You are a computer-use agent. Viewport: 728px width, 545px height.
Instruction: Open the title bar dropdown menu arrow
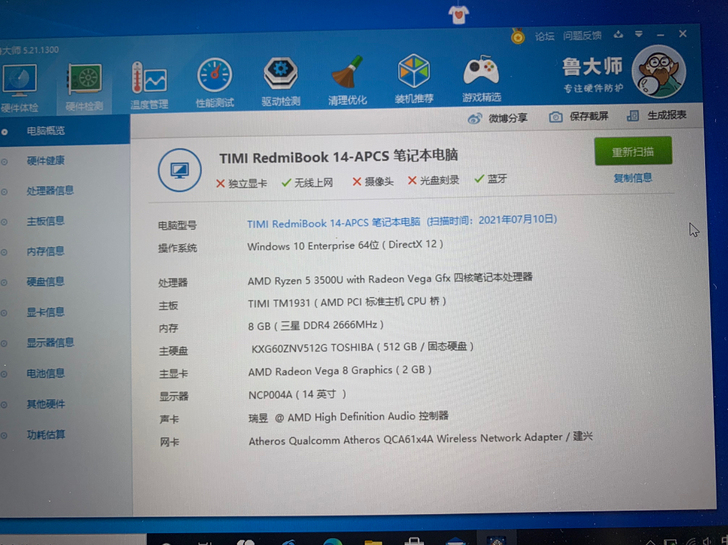tap(639, 34)
